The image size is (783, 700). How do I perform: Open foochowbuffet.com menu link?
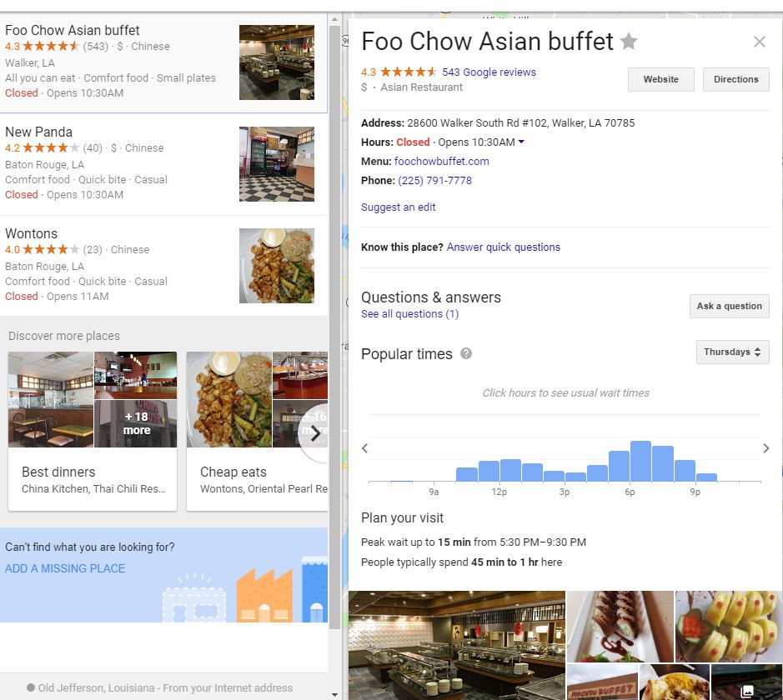coord(441,161)
